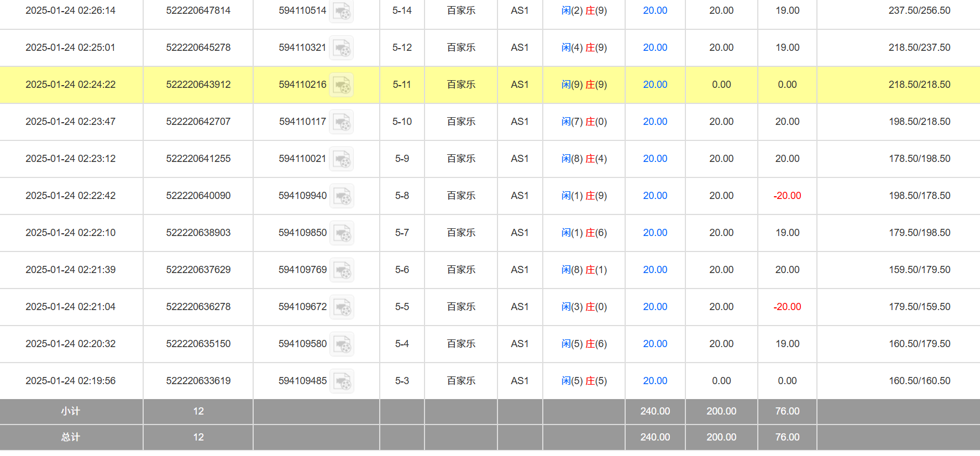Click blue 20.00 bet amount in row 5-14

point(655,11)
